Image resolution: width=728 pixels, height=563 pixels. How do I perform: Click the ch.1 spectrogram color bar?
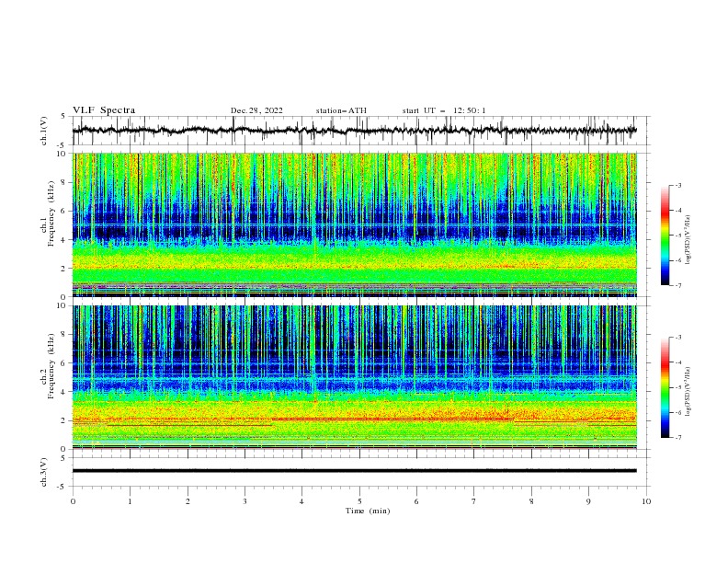(665, 236)
